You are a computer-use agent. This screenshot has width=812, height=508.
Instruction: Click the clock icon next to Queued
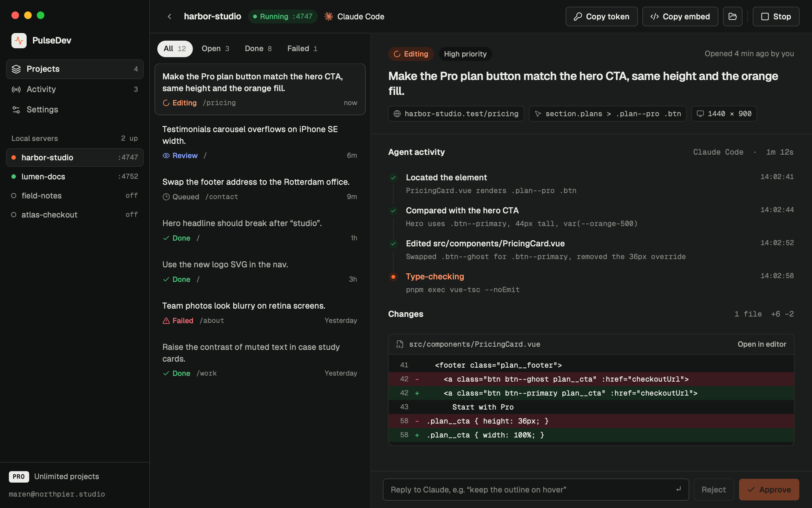[x=166, y=197]
